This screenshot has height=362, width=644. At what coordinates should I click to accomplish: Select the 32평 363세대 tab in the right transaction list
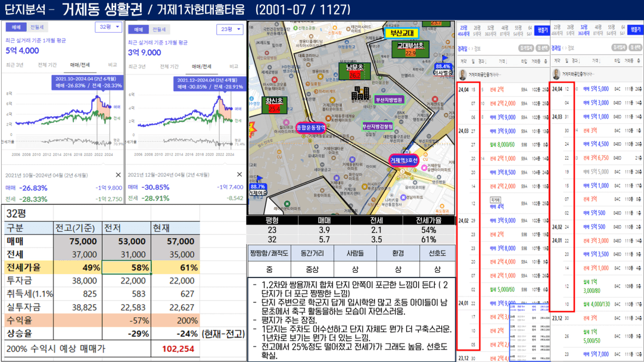pos(584,30)
